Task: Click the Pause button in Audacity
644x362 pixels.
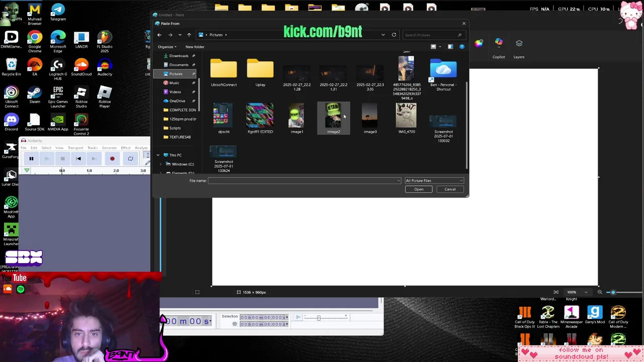Action: (31, 159)
